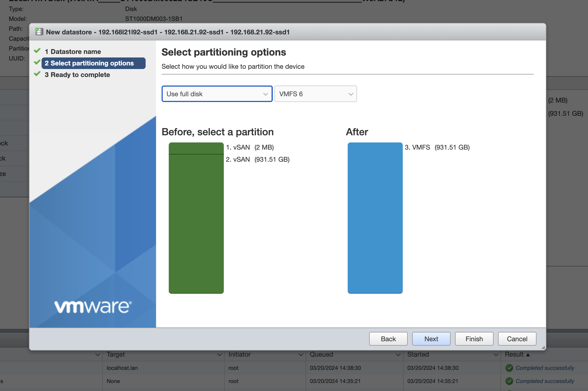This screenshot has height=391, width=588.
Task: Click green checkmark beside Ready to complete
Action: [37, 74]
